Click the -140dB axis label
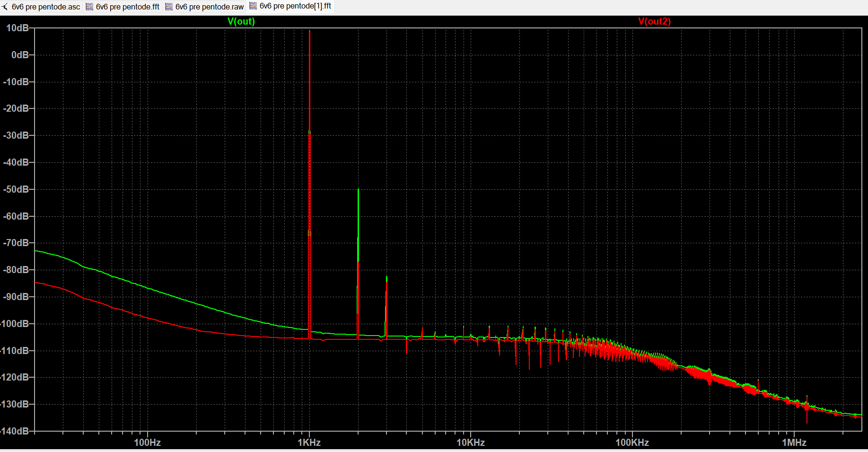Image resolution: width=868 pixels, height=452 pixels. click(x=15, y=431)
